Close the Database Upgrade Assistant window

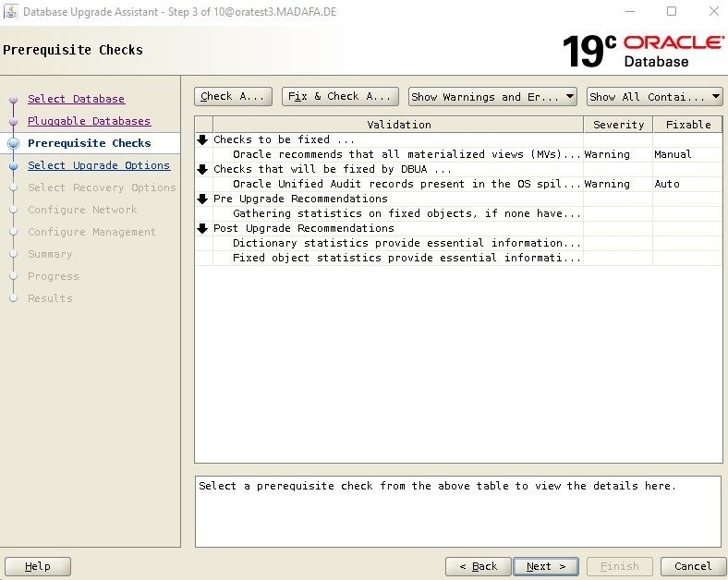pyautogui.click(x=714, y=11)
